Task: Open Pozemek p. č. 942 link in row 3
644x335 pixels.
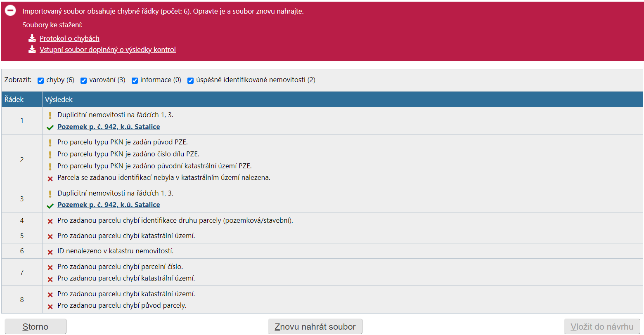Action: coord(109,205)
